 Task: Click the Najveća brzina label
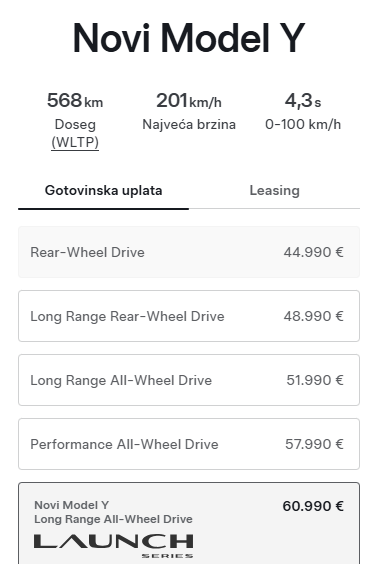(189, 124)
